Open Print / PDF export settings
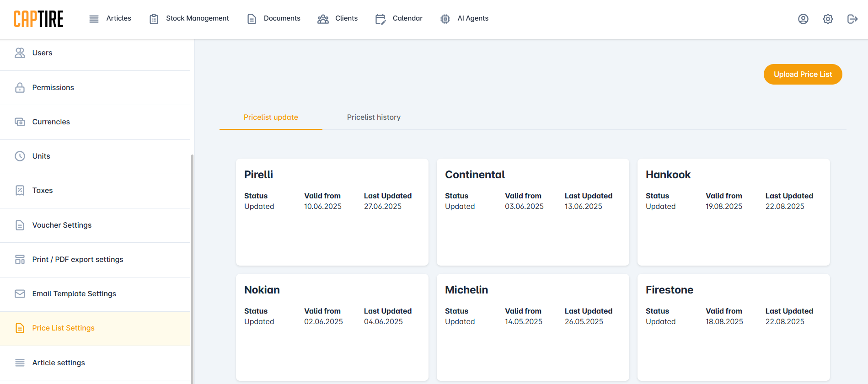The width and height of the screenshot is (868, 384). click(x=78, y=260)
